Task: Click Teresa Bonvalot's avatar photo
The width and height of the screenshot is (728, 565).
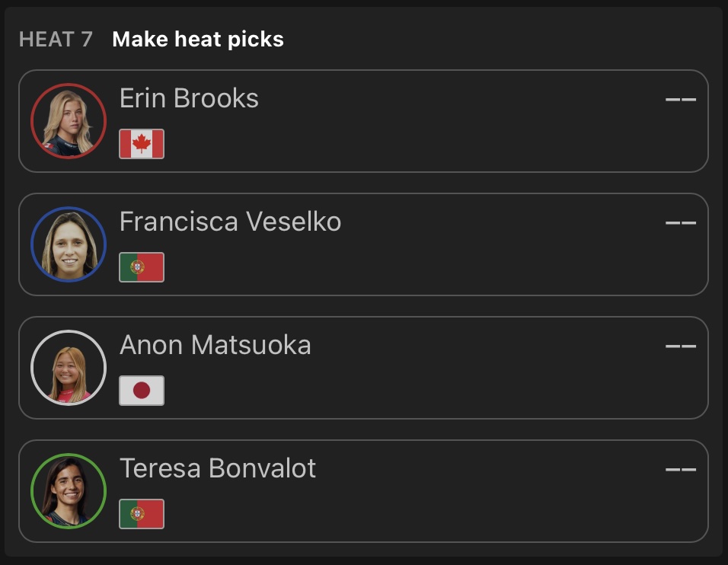Action: 69,491
